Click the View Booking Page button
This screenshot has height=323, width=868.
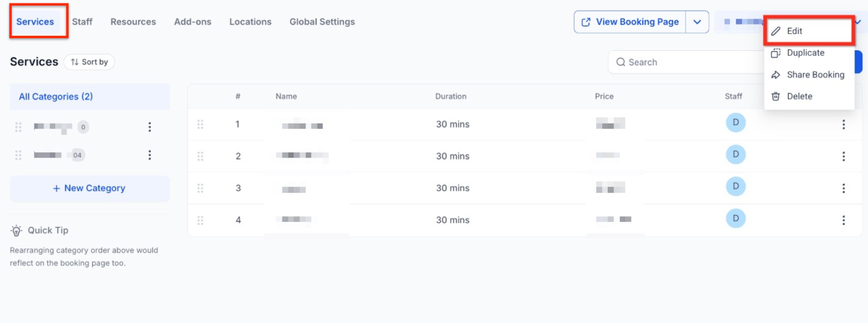pos(630,22)
